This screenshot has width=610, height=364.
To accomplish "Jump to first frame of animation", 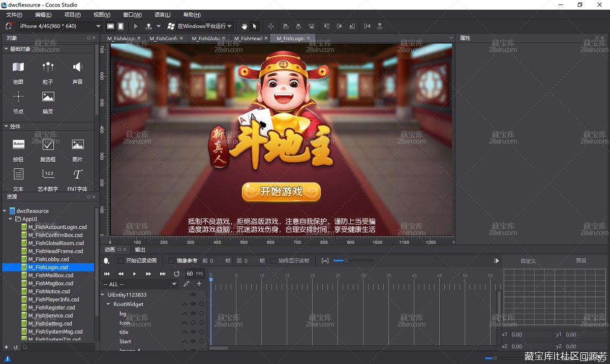I will 107,274.
